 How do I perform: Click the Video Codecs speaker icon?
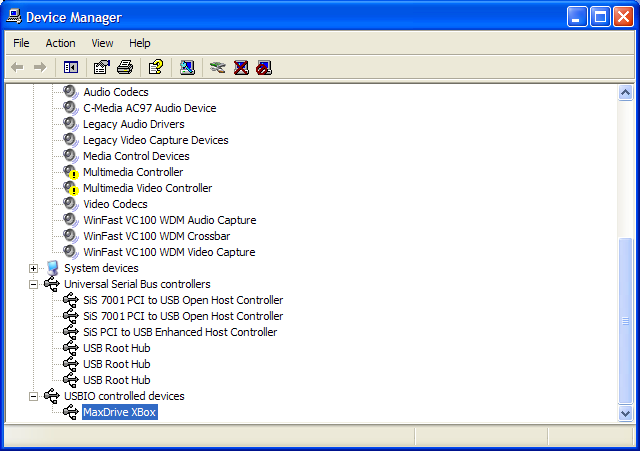point(71,204)
